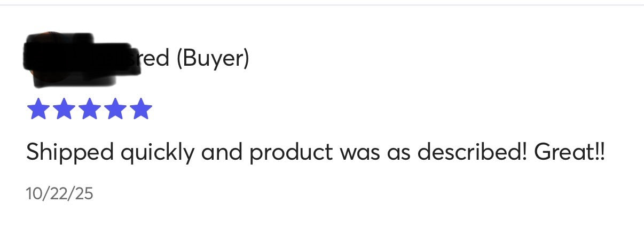This screenshot has height=226, width=644.
Task: Click the word "and" in the review
Action: coord(222,153)
